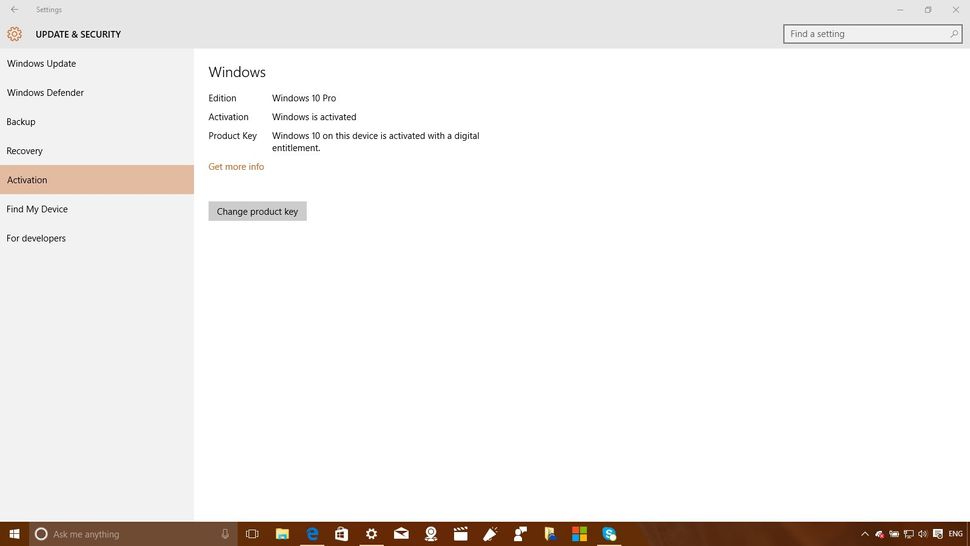Click the volume speaker tray icon
This screenshot has width=970, height=546.
tap(922, 534)
